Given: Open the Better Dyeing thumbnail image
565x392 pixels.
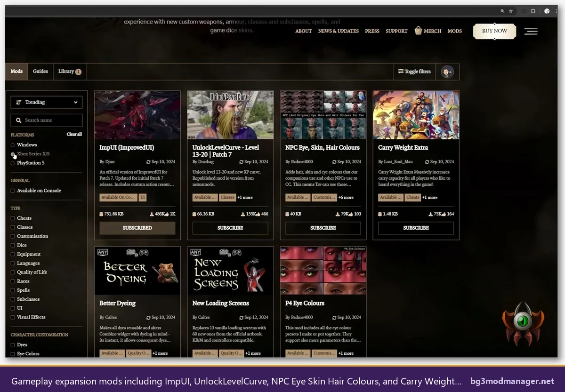Looking at the screenshot, I should pyautogui.click(x=137, y=271).
